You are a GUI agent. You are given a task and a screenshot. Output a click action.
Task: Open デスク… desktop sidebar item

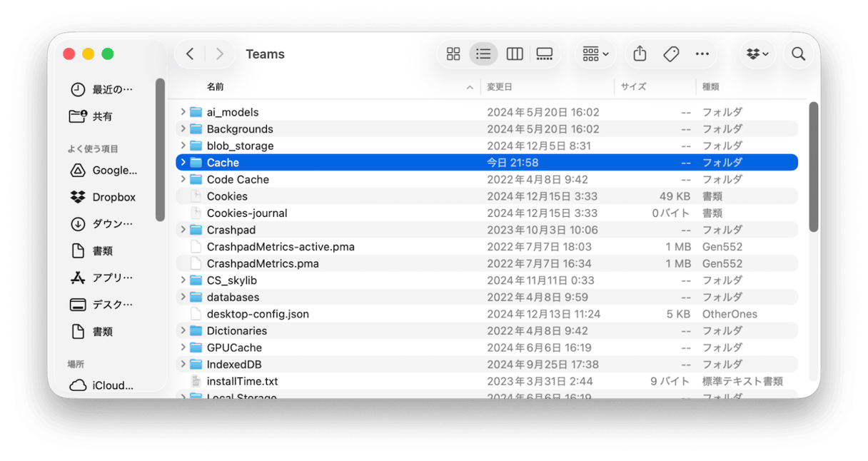(x=102, y=305)
